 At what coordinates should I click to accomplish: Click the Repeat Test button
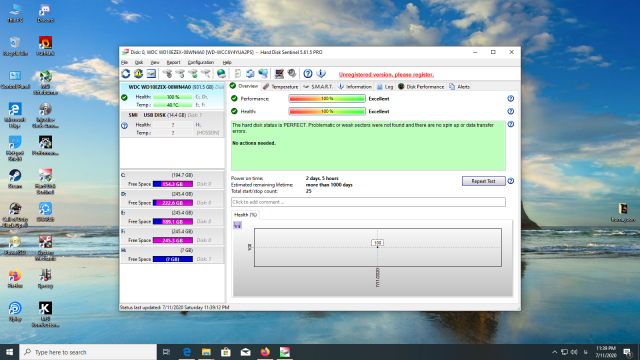point(483,181)
